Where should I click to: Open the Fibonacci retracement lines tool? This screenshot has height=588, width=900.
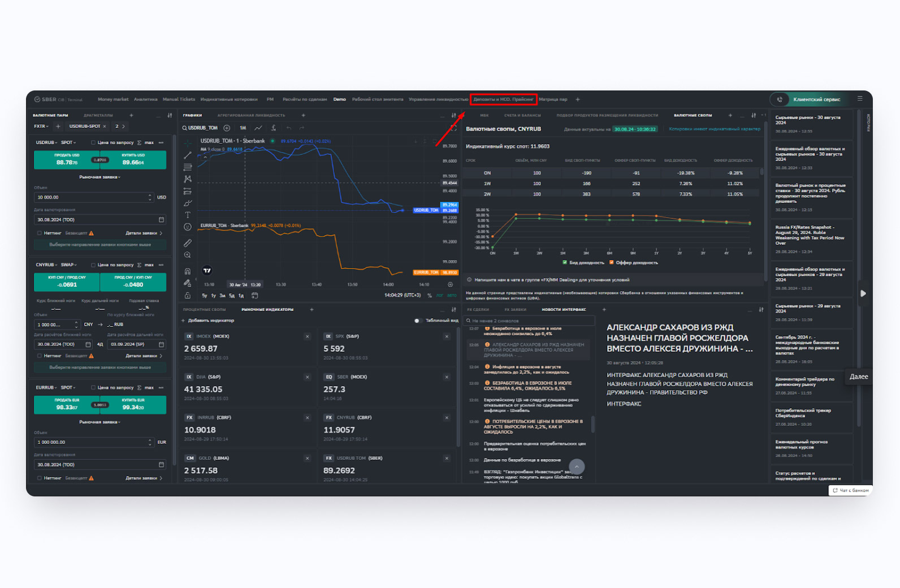[188, 167]
